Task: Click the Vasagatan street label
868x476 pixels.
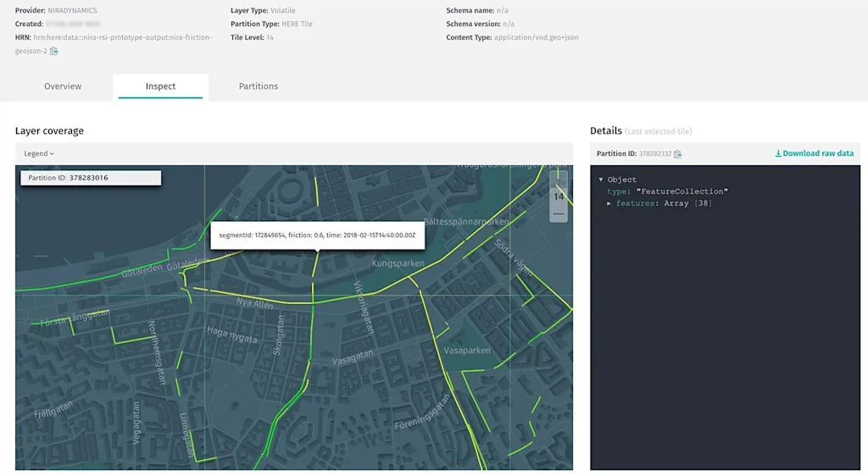Action: click(x=353, y=357)
